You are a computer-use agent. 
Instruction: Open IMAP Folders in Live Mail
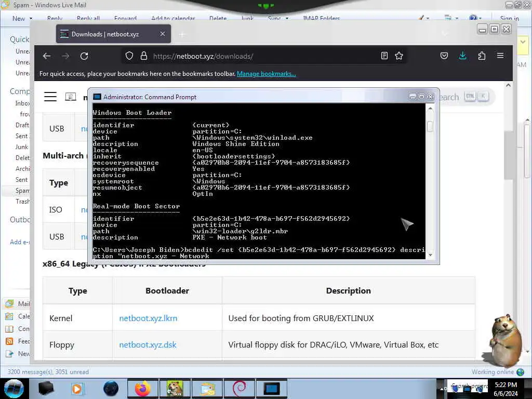(x=321, y=18)
